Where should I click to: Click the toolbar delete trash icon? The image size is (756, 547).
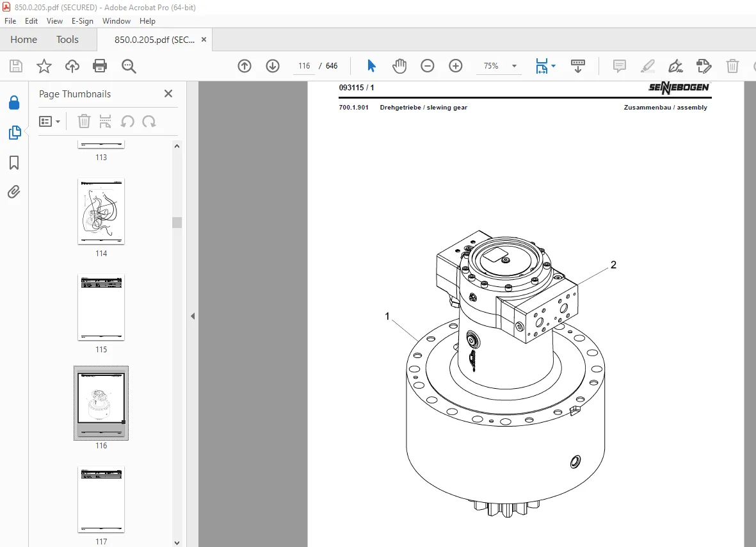(x=732, y=66)
